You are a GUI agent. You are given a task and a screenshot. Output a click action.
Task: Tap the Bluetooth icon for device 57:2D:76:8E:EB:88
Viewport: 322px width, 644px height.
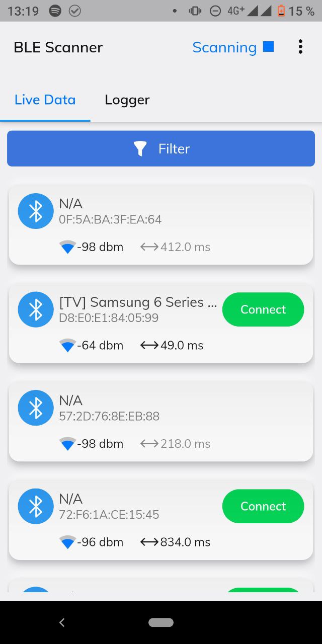click(36, 408)
